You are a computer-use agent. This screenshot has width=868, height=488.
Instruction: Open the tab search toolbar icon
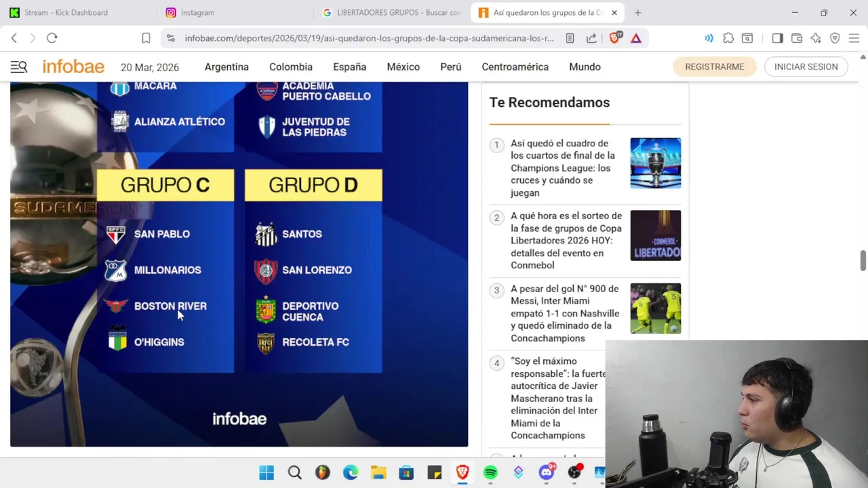(747, 38)
